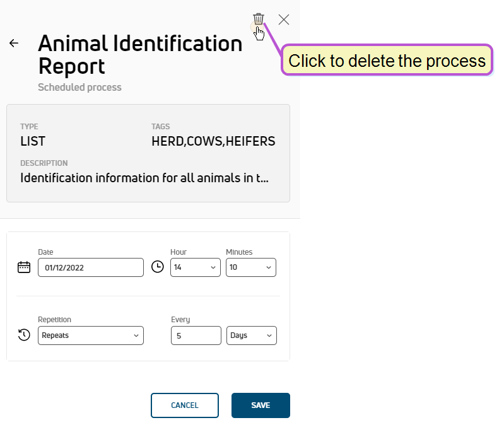
Task: Click the repetition history icon
Action: tap(24, 335)
